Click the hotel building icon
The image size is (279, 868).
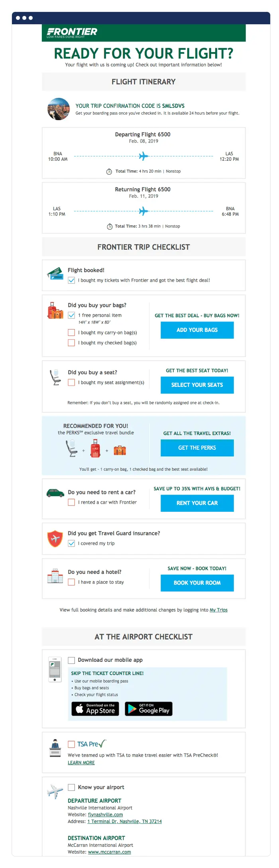pos(55,577)
